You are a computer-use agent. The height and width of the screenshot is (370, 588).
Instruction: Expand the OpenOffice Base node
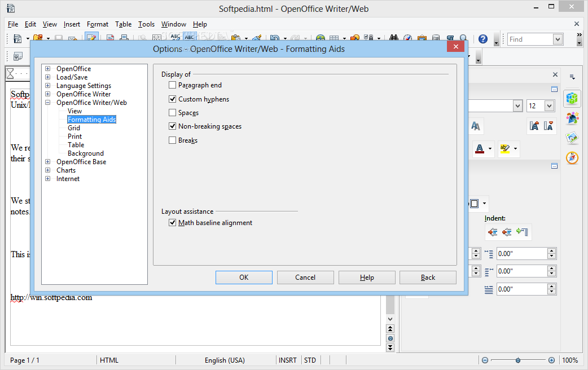(x=47, y=161)
